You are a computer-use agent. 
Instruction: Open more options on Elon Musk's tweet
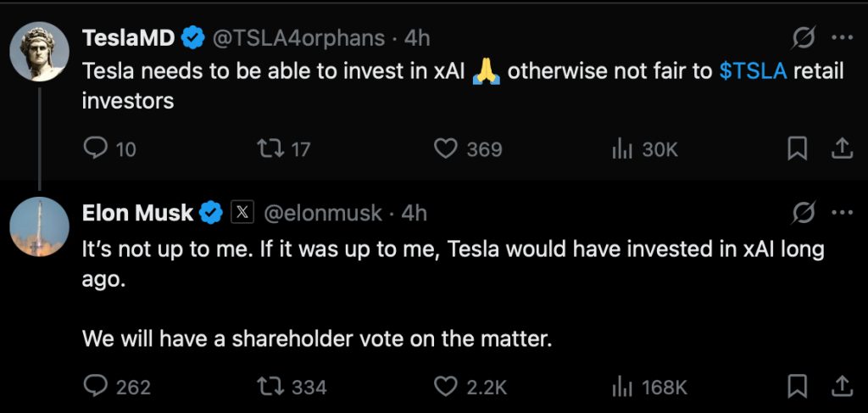[842, 213]
